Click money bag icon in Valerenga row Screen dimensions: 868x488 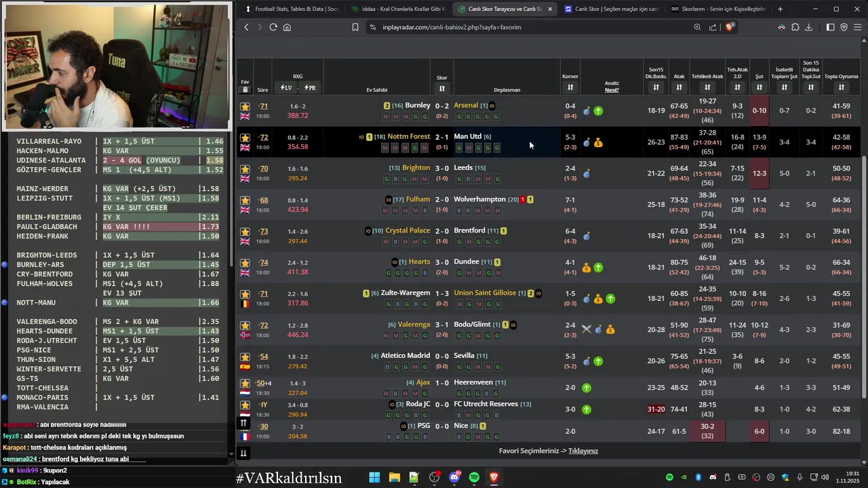(610, 329)
